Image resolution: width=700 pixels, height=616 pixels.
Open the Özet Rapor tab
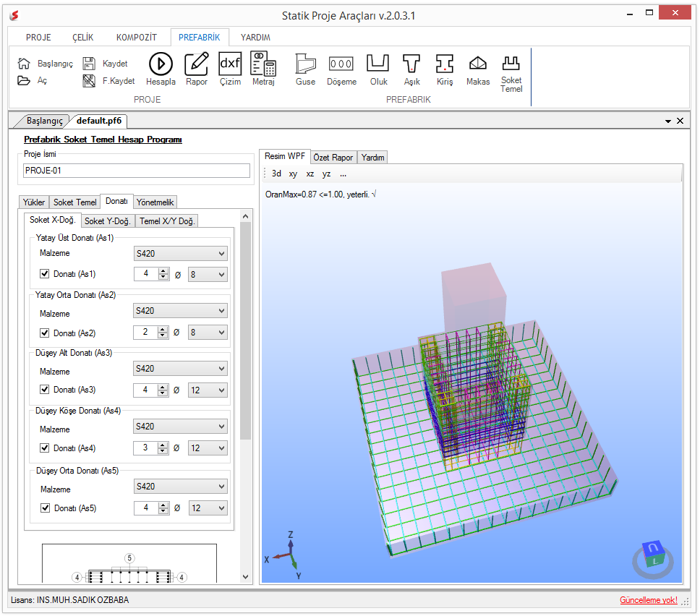[333, 157]
